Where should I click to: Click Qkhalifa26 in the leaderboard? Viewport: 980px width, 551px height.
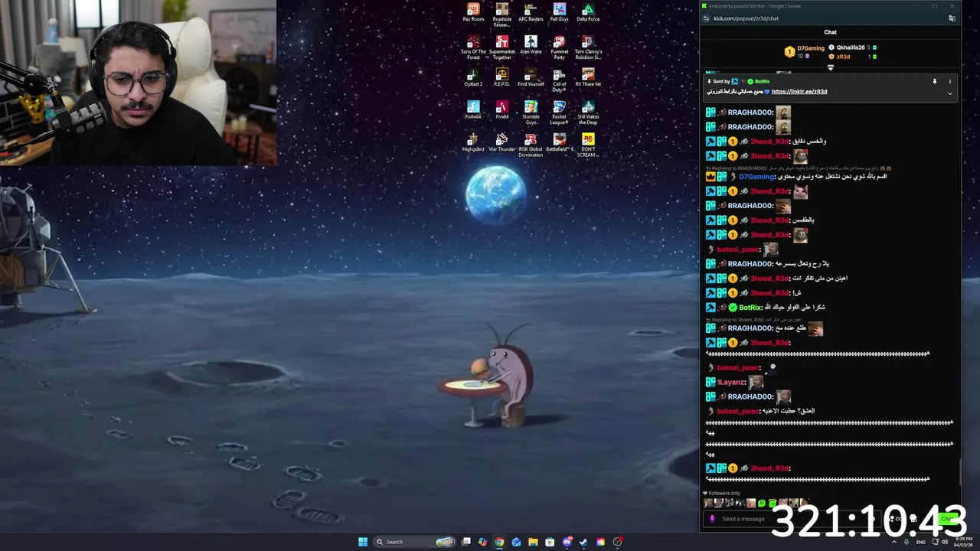[851, 47]
